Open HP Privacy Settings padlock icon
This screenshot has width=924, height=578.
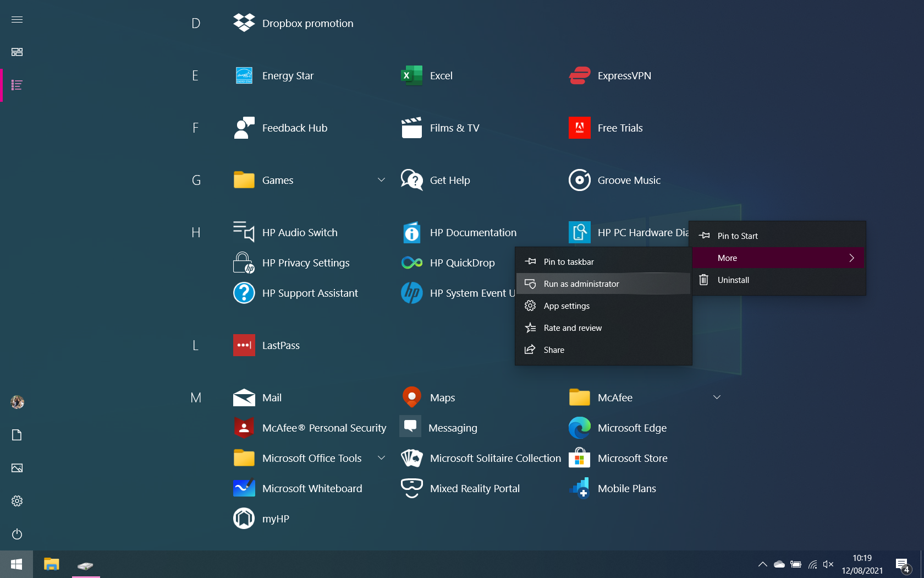point(244,263)
